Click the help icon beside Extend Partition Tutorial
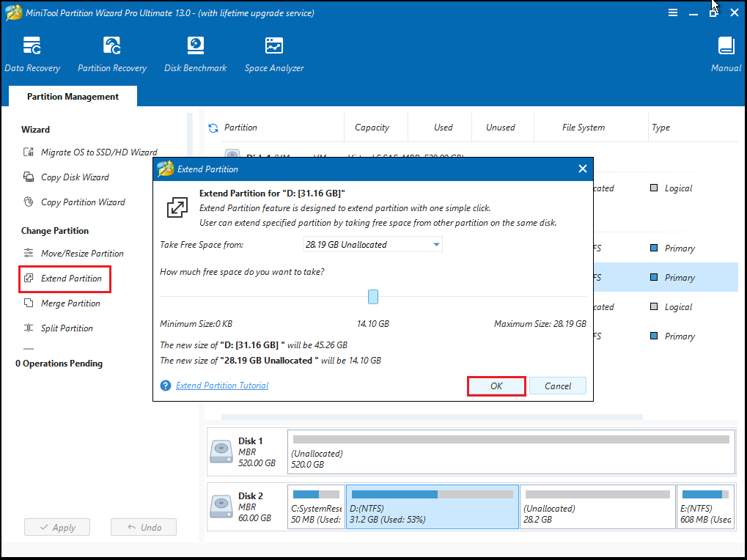 pyautogui.click(x=166, y=386)
